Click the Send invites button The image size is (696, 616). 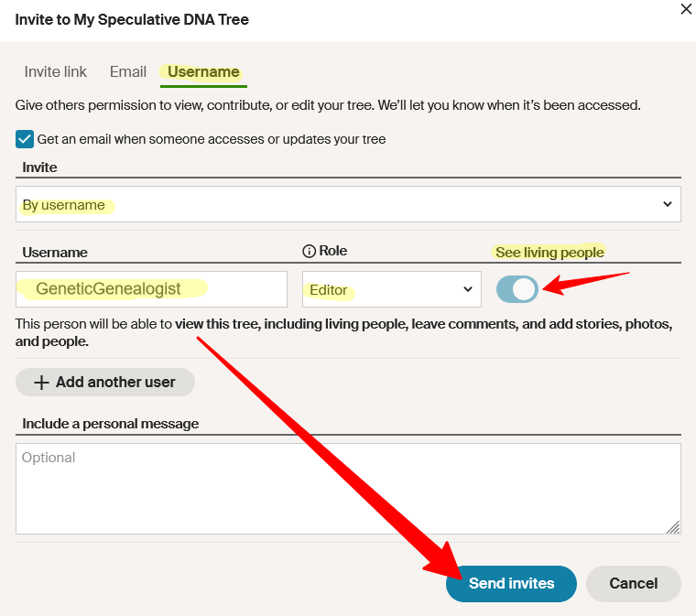pos(511,584)
